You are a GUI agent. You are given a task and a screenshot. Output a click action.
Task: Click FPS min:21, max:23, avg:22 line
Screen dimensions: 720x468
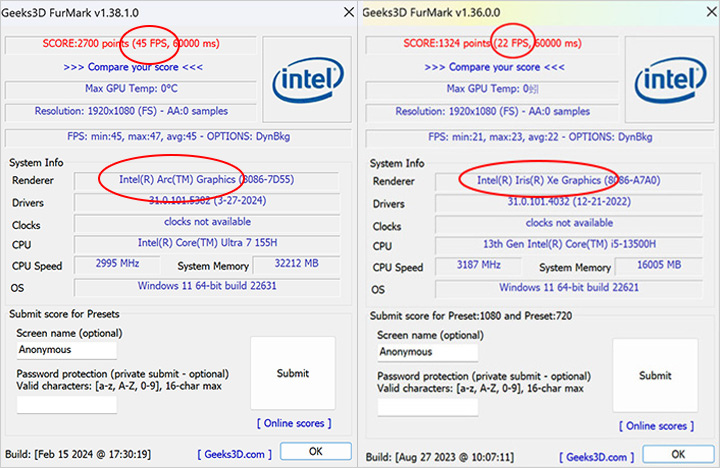540,137
